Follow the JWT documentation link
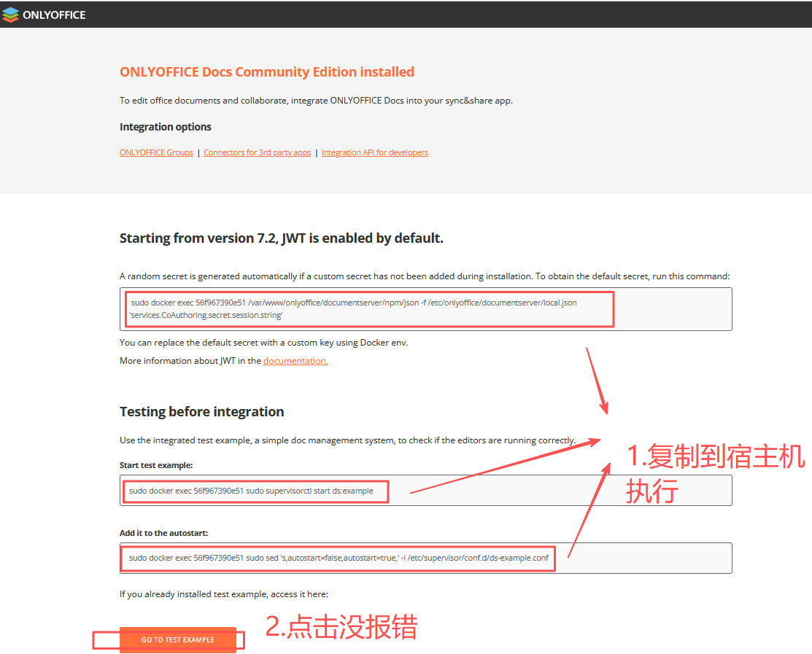Viewport: 812px width, 654px height. 295,361
